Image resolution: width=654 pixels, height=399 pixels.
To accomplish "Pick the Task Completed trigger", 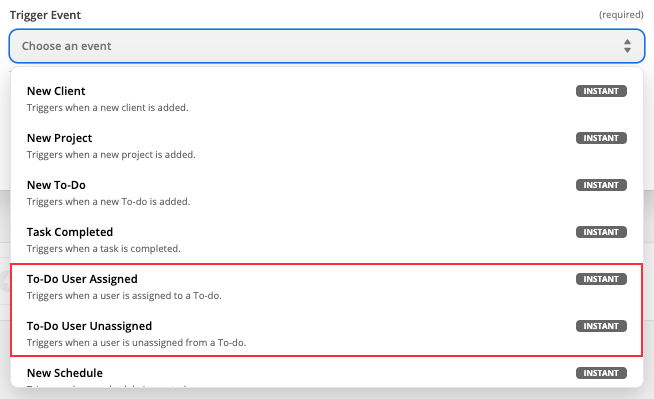I will (327, 240).
